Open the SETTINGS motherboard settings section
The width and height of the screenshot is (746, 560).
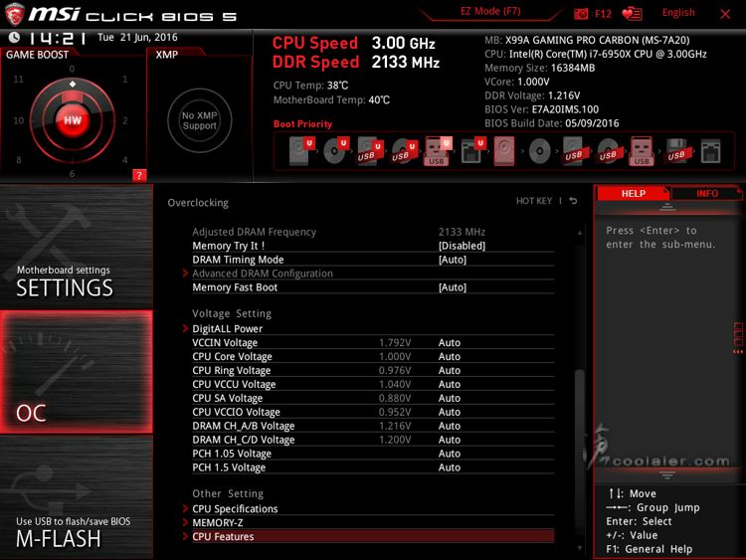(x=77, y=247)
